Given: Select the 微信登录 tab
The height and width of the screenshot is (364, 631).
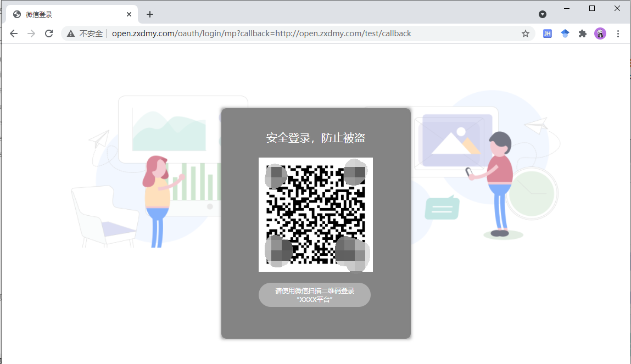Looking at the screenshot, I should 72,14.
